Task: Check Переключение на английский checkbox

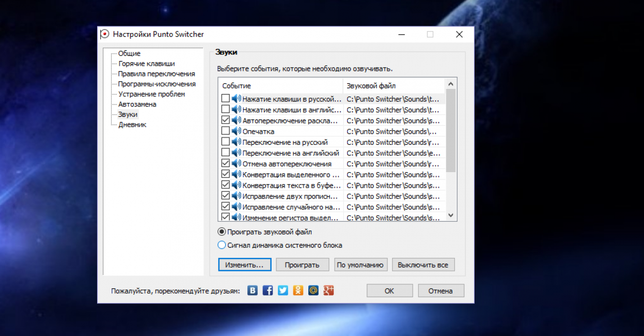Action: click(x=226, y=153)
